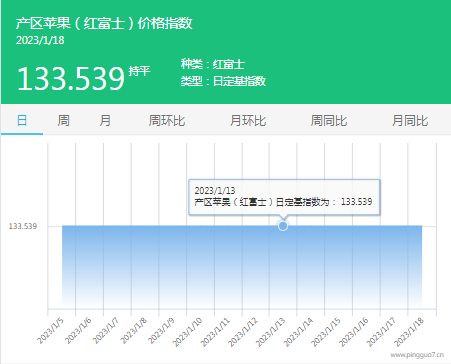Select the 日 daily tab
Image resolution: width=451 pixels, height=364 pixels.
22,120
